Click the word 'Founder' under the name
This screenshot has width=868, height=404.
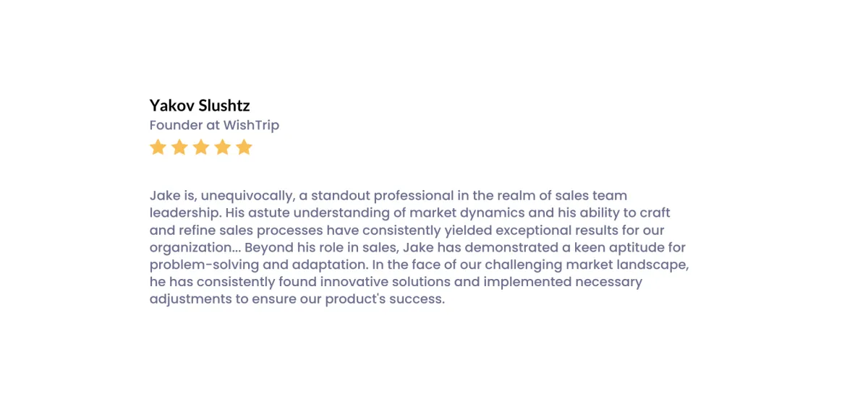(176, 125)
